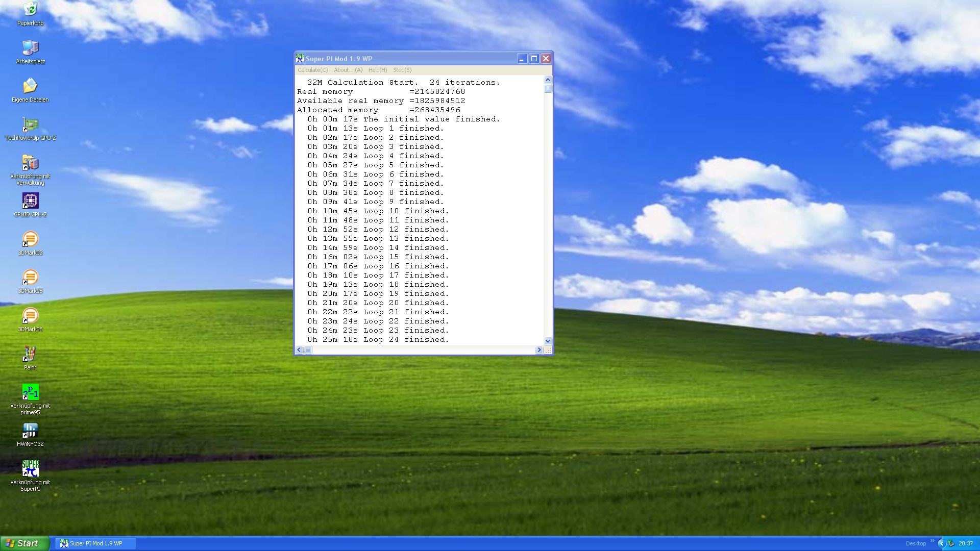980x551 pixels.
Task: Click vertical scrollbar down arrow
Action: 548,341
